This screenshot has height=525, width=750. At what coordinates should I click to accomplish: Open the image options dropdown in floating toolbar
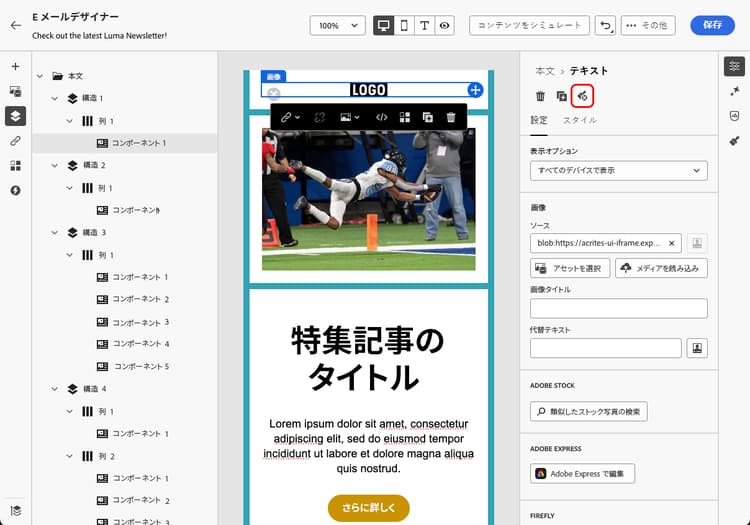350,118
